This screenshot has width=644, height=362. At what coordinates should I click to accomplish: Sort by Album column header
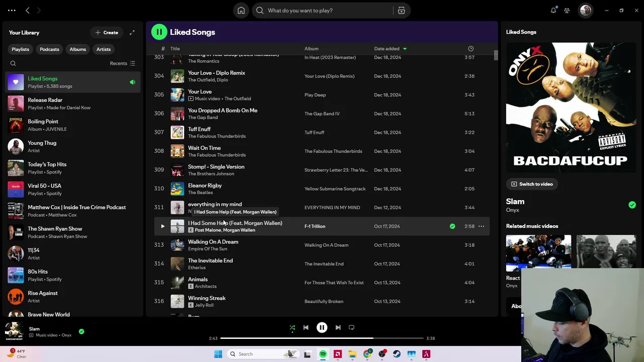[x=311, y=49]
